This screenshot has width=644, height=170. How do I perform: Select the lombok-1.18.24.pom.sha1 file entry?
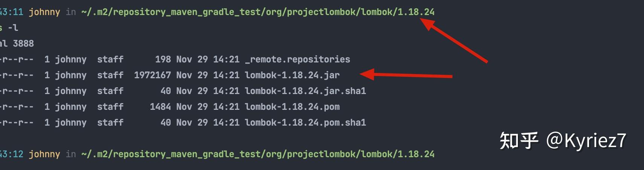(x=305, y=123)
